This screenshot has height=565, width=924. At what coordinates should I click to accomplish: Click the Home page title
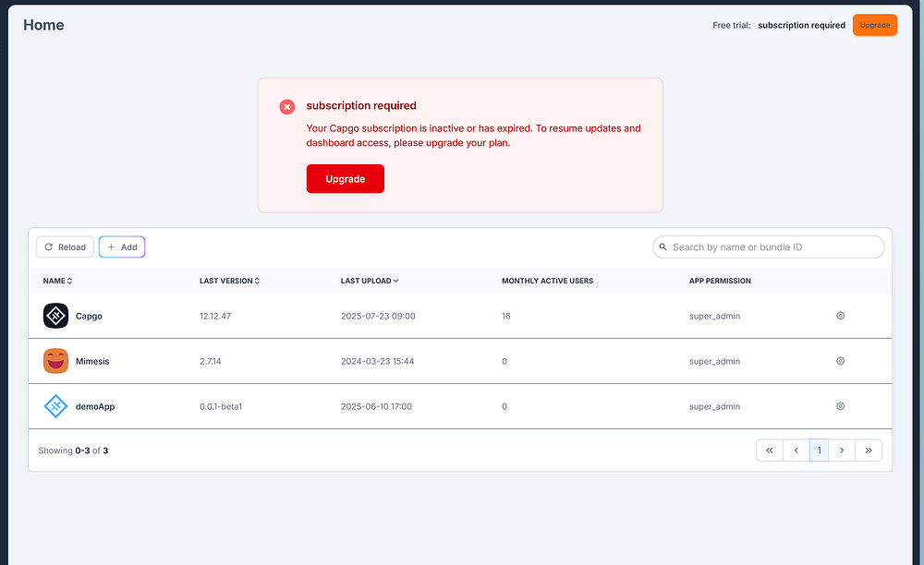coord(43,25)
